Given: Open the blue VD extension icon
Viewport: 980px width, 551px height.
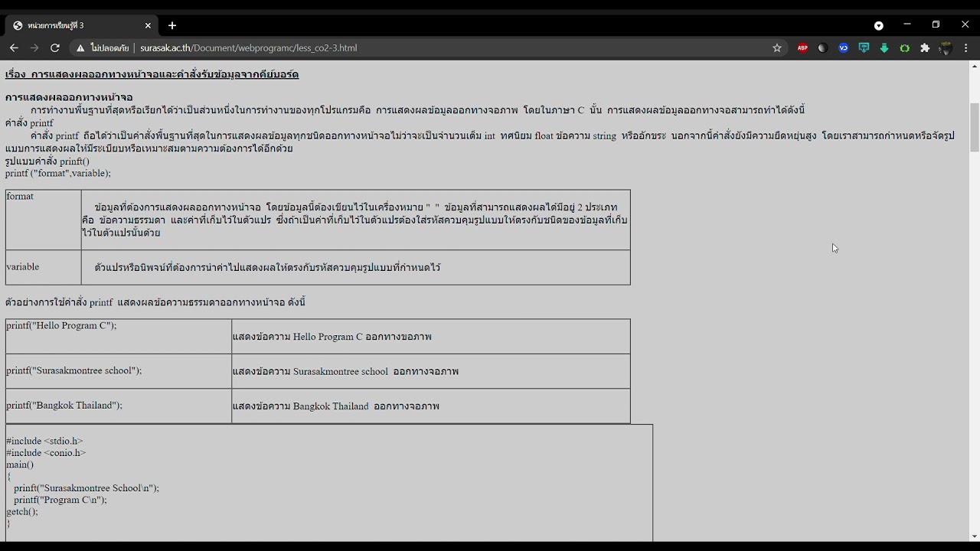Looking at the screenshot, I should click(843, 47).
